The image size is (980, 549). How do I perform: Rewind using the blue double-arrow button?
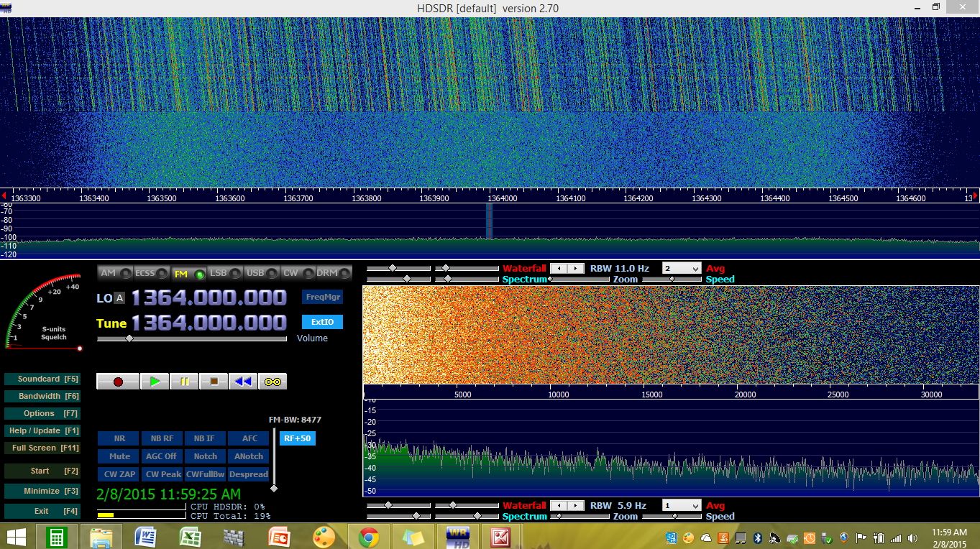(243, 382)
